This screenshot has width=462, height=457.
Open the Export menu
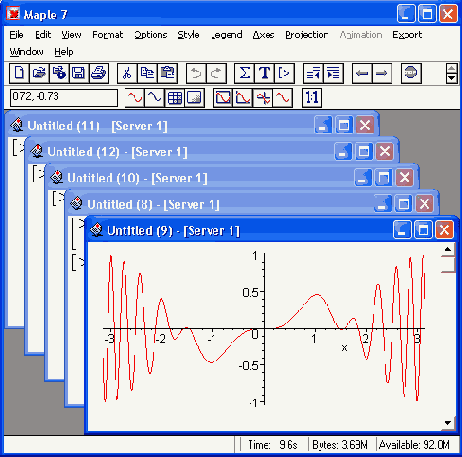coord(407,35)
